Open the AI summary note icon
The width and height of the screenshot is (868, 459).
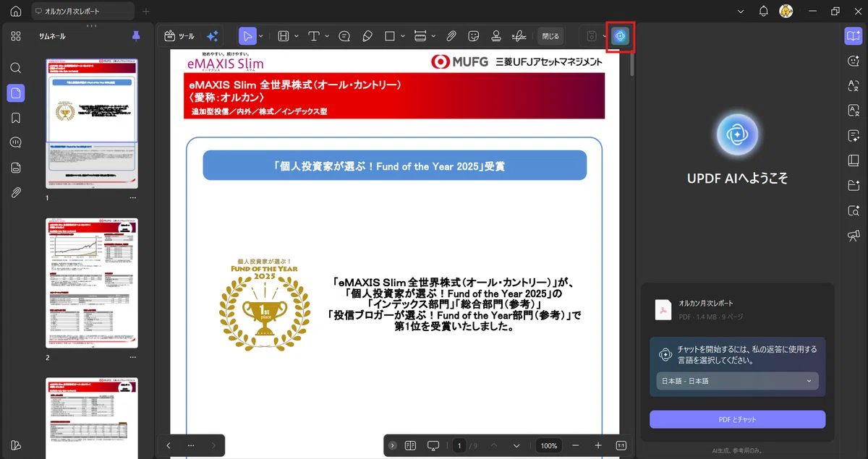(x=853, y=136)
